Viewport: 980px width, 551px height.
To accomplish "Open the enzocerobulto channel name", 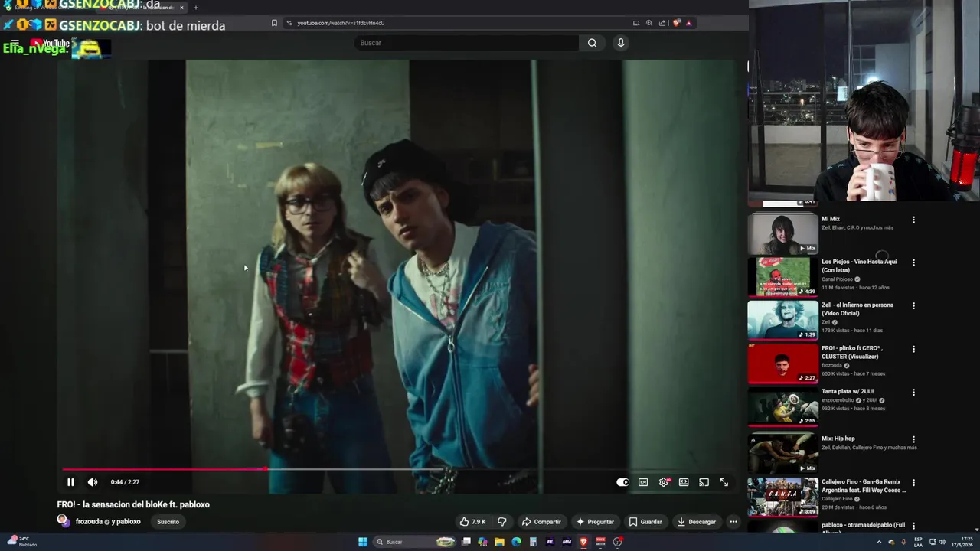I will tap(838, 400).
